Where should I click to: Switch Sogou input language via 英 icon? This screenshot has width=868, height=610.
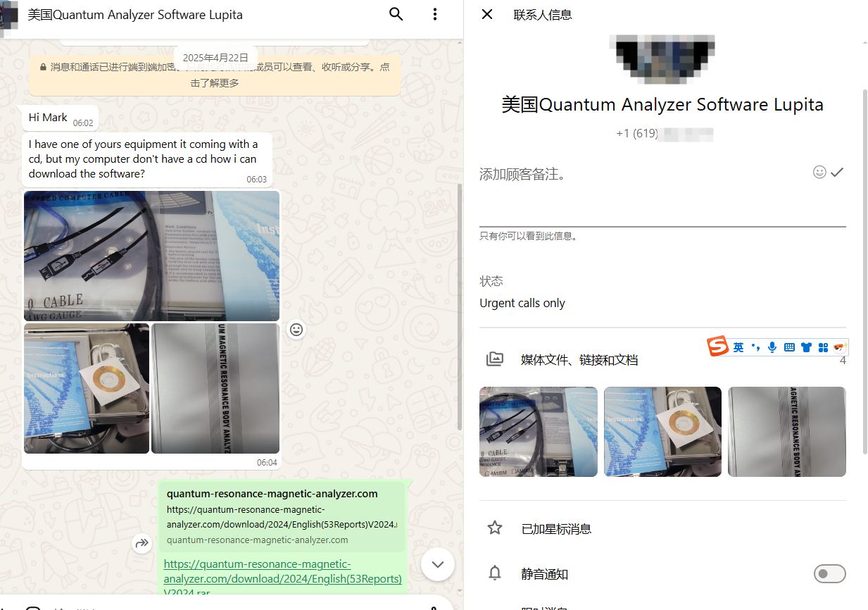pyautogui.click(x=738, y=347)
